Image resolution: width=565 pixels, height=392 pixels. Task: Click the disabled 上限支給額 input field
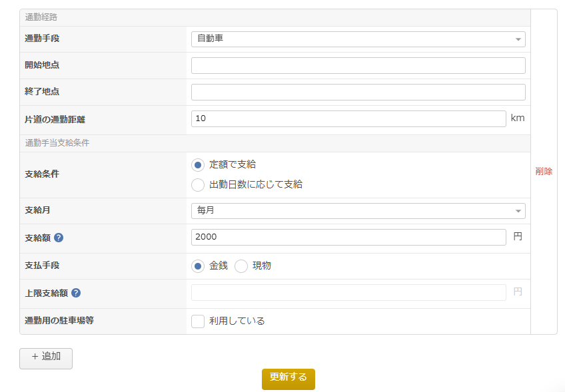click(348, 292)
